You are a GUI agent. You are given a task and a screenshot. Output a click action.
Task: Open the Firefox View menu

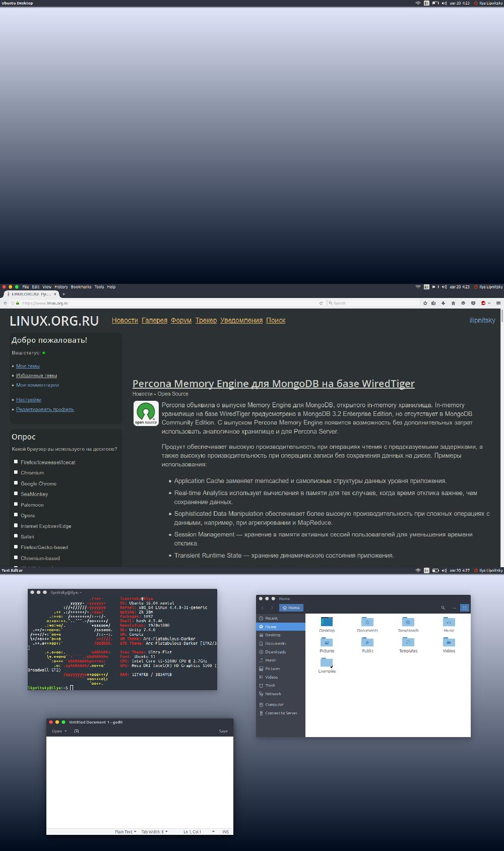click(x=47, y=287)
